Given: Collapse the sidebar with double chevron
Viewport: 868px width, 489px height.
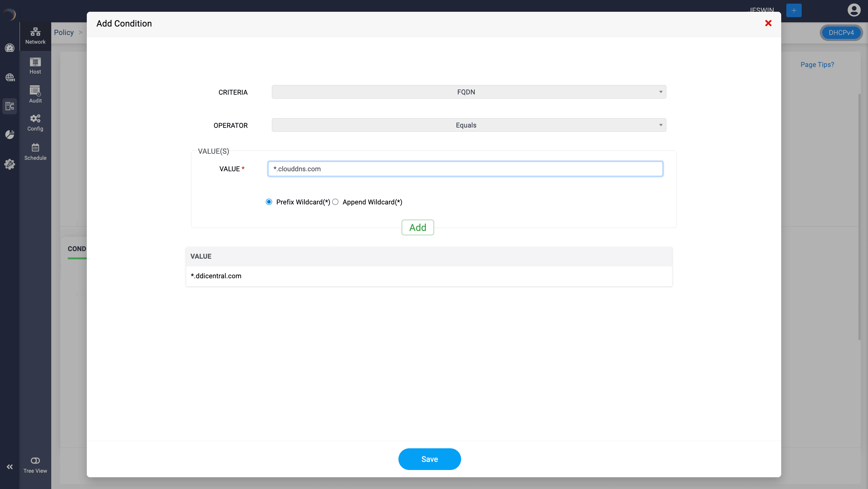Looking at the screenshot, I should (x=10, y=466).
